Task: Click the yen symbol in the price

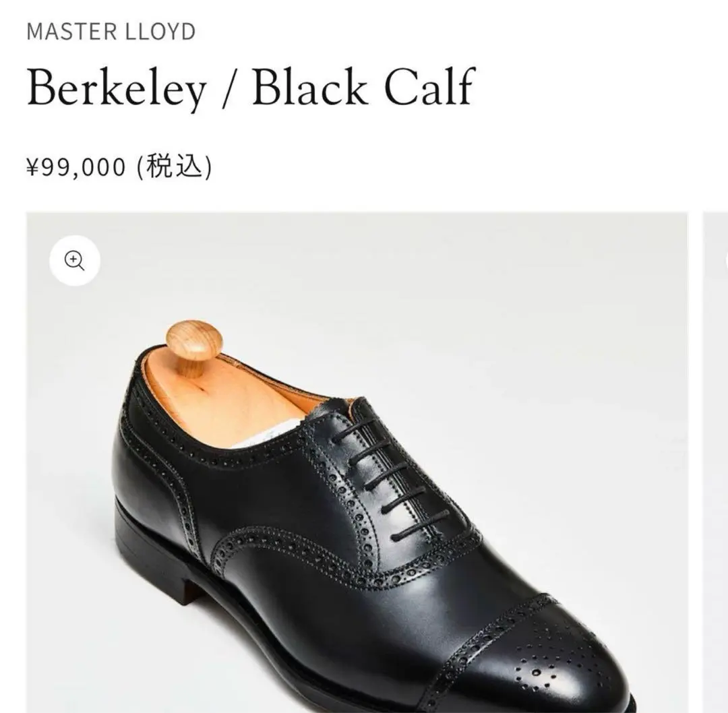Action: coord(33,166)
